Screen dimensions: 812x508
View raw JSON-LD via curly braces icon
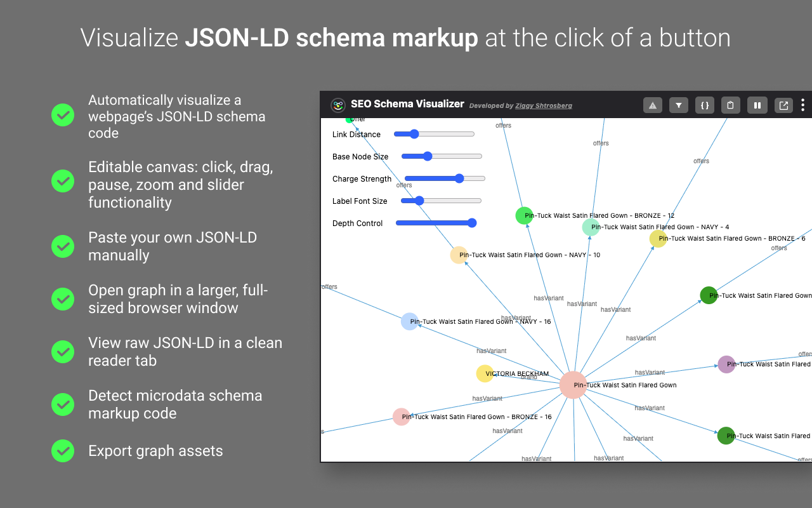coord(705,105)
